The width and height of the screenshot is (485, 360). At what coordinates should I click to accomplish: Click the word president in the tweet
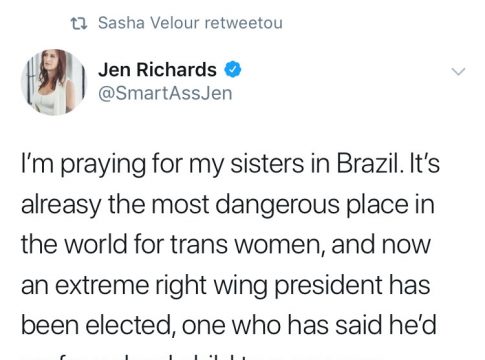pyautogui.click(x=328, y=285)
